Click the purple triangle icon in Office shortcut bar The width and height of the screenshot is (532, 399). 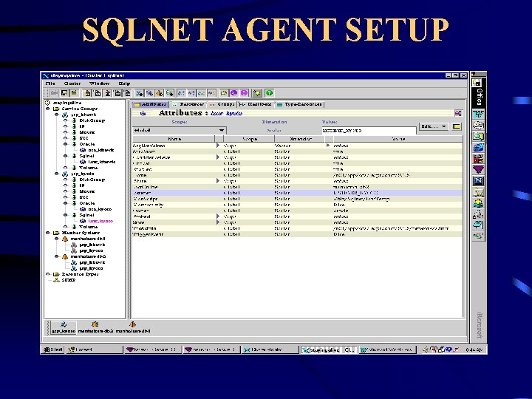pos(478,170)
